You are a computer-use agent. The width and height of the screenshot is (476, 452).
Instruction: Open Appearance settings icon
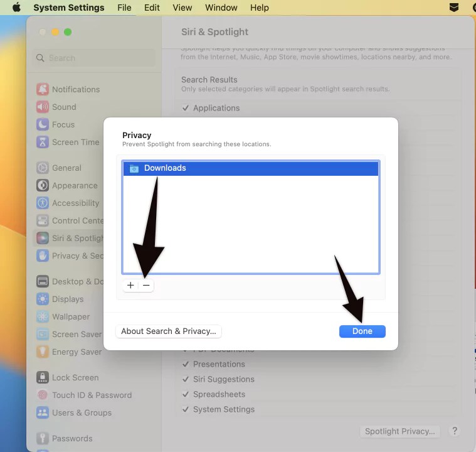(x=43, y=185)
